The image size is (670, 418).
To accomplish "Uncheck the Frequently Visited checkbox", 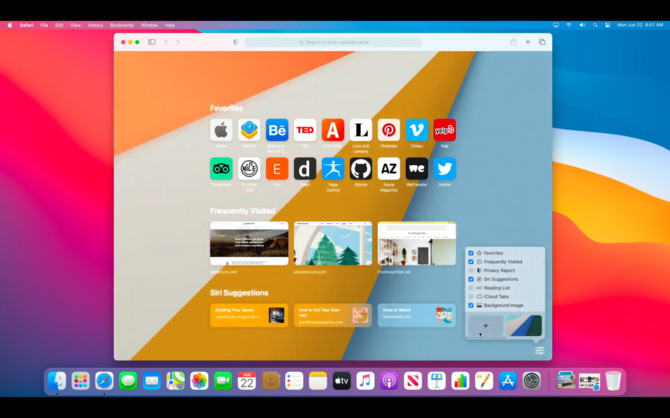I will pyautogui.click(x=471, y=262).
